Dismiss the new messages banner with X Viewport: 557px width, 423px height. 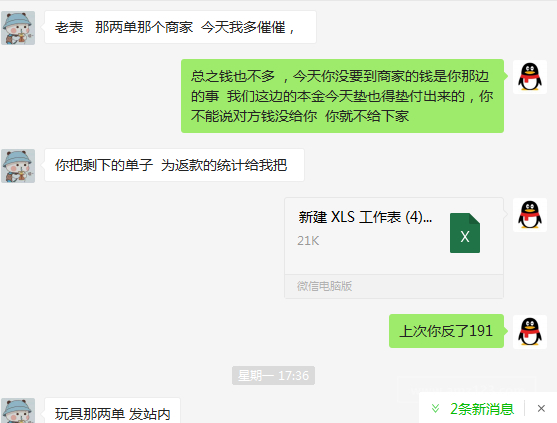coord(541,408)
